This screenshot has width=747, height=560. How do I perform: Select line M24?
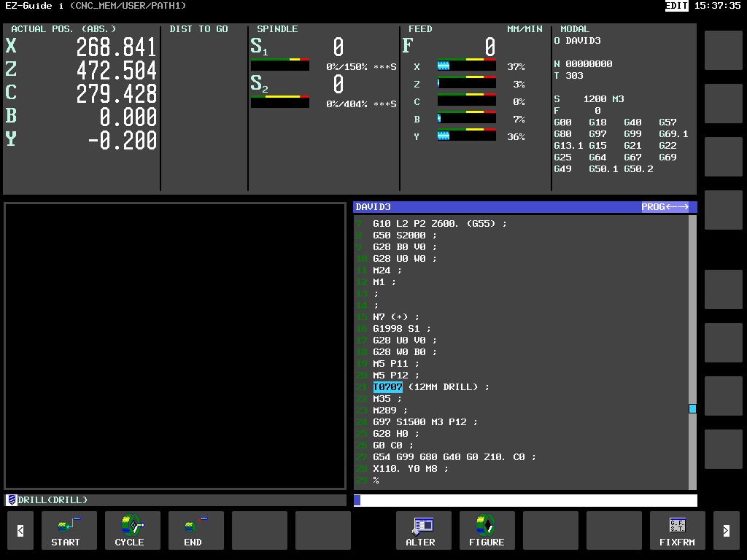[x=387, y=271]
